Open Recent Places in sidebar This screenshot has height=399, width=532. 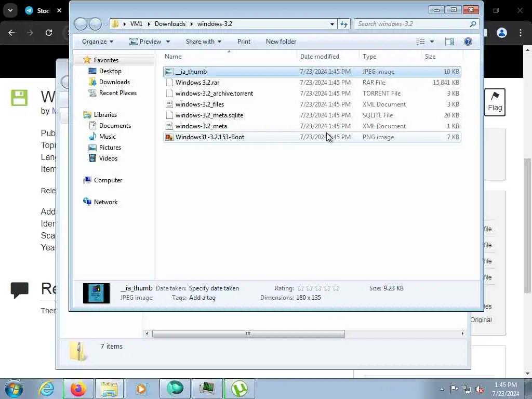point(118,92)
